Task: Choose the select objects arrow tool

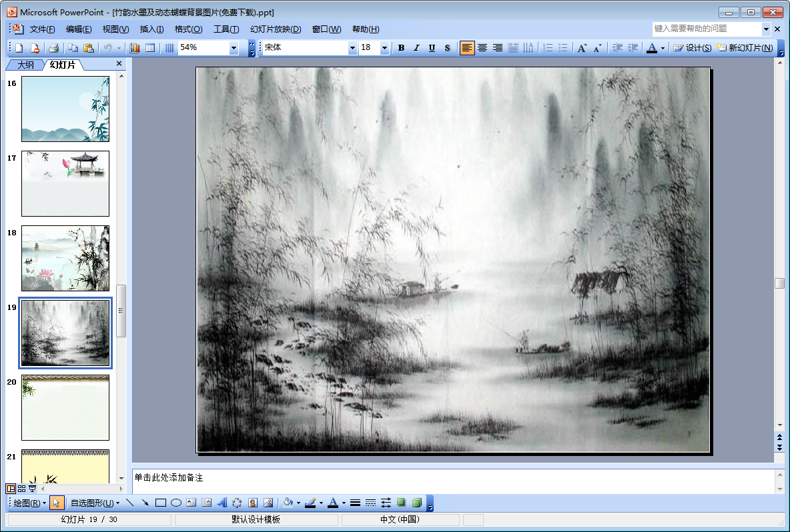Action: click(x=57, y=503)
